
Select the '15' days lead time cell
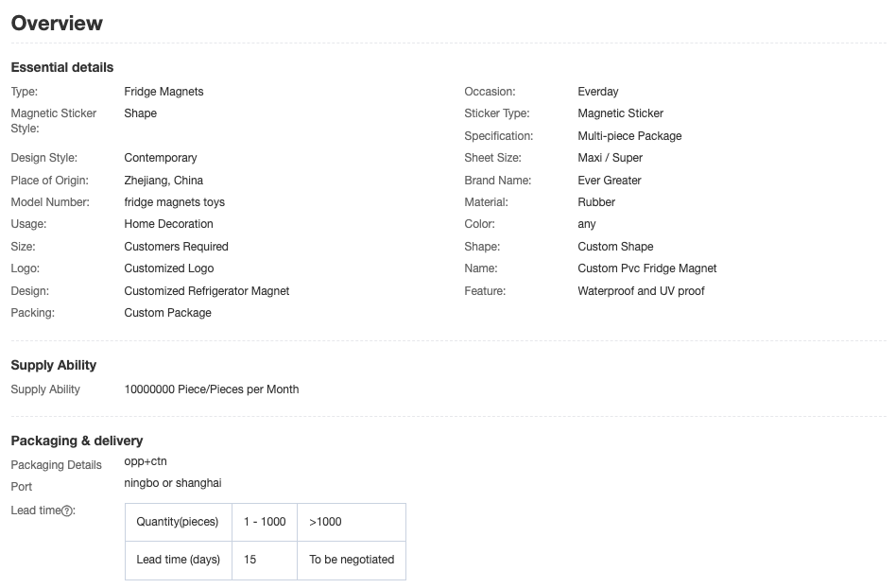tap(265, 560)
